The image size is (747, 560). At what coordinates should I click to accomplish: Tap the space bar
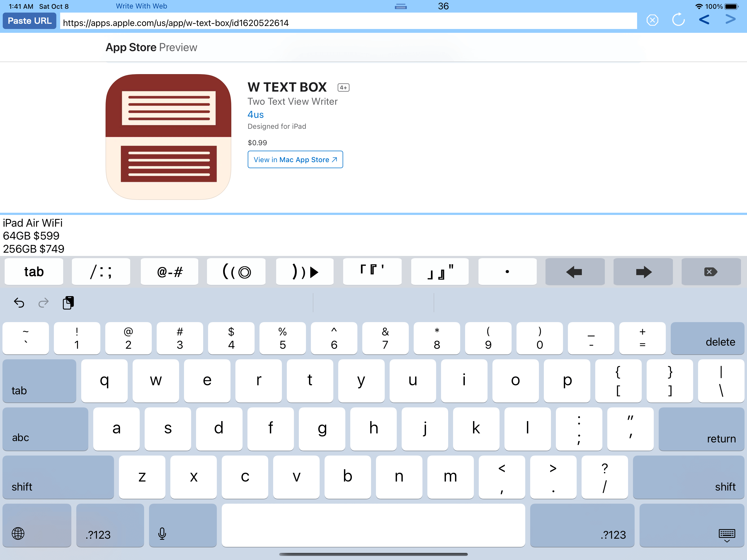(373, 526)
